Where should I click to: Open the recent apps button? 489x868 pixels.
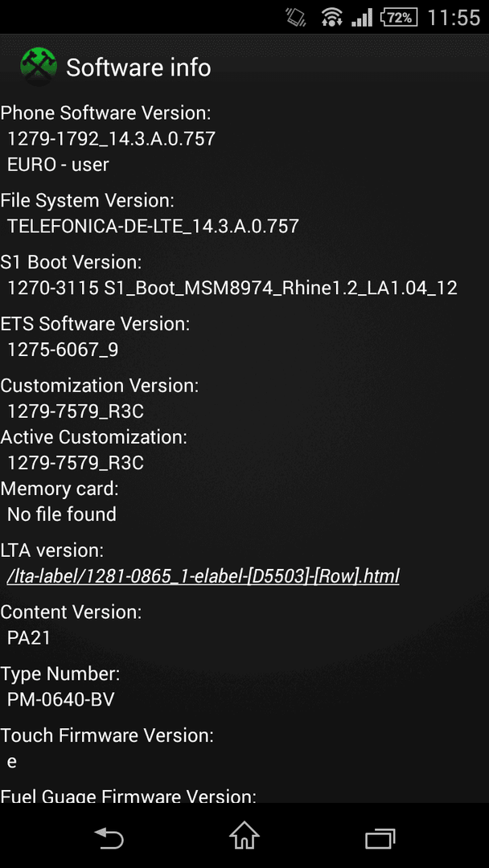(x=380, y=838)
